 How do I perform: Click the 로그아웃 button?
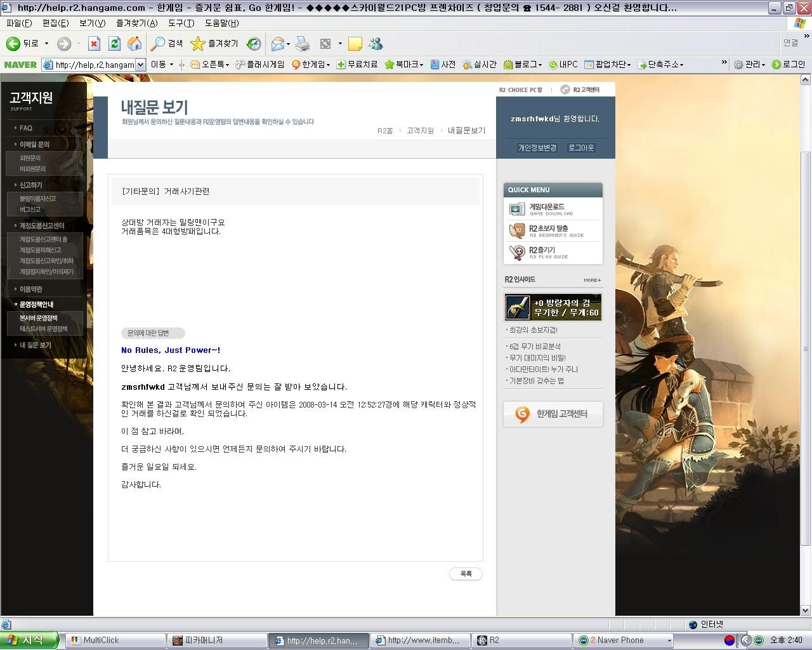(581, 147)
